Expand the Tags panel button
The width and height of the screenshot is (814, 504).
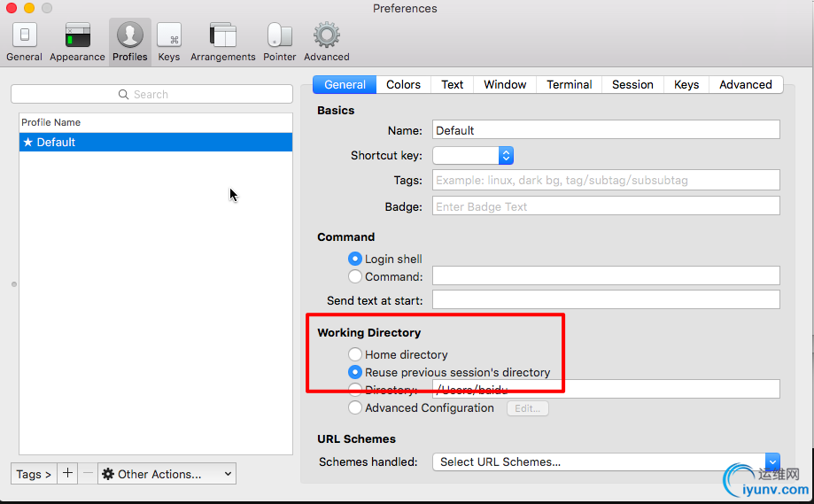[x=34, y=473]
